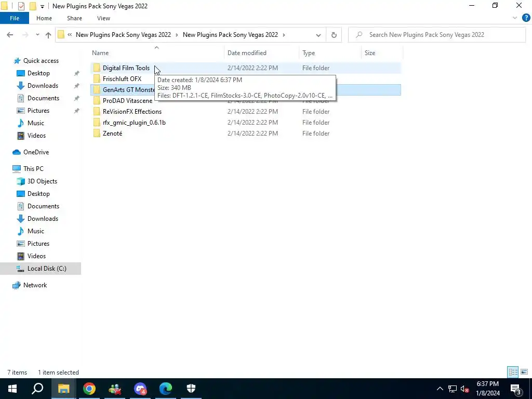Image resolution: width=532 pixels, height=399 pixels.
Task: Sort by the Size column header
Action: coord(382,52)
